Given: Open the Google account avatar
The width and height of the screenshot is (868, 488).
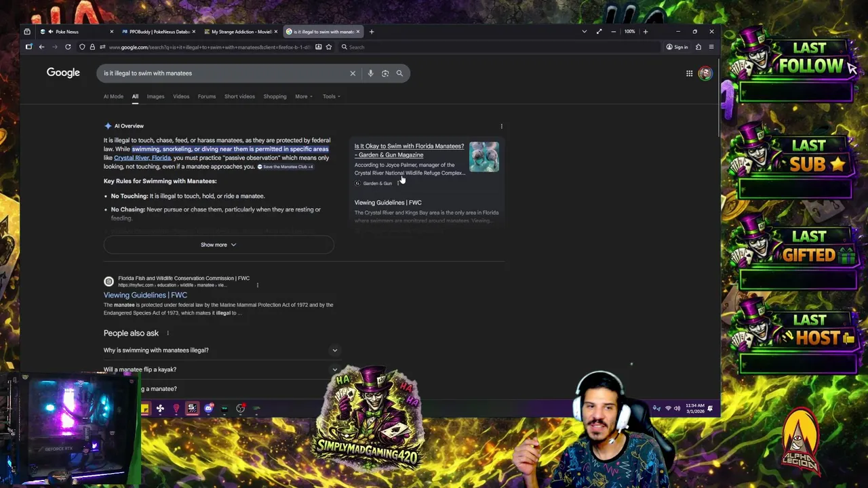Looking at the screenshot, I should click(x=705, y=73).
